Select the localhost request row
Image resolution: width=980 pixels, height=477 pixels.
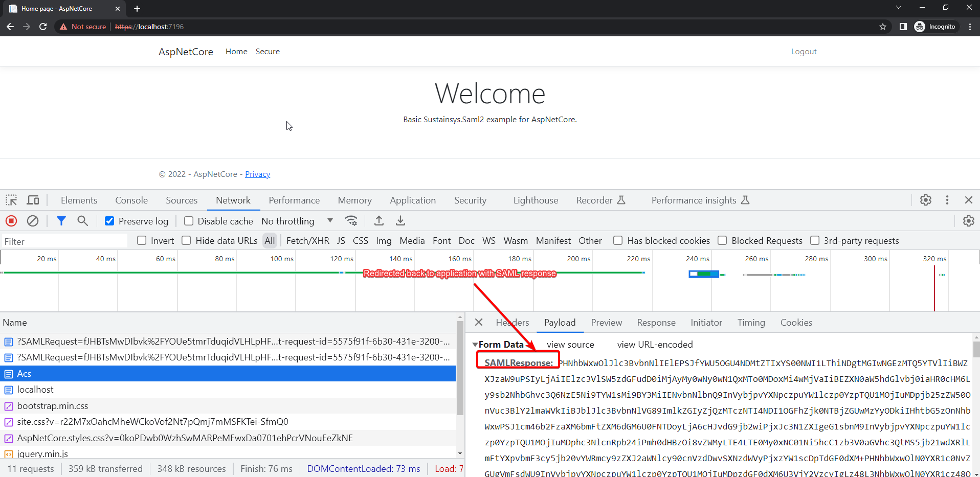click(x=228, y=390)
